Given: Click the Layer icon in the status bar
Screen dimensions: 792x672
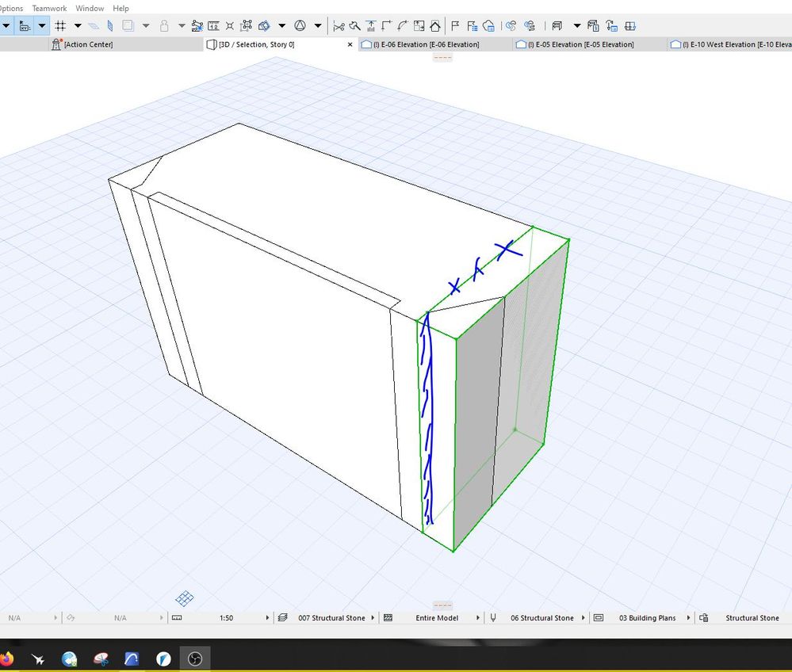Looking at the screenshot, I should (282, 617).
